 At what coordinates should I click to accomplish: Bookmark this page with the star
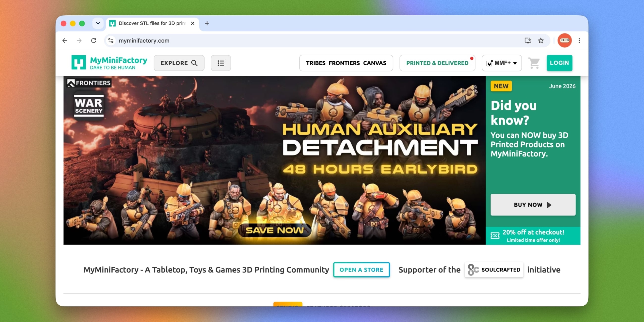pyautogui.click(x=541, y=41)
